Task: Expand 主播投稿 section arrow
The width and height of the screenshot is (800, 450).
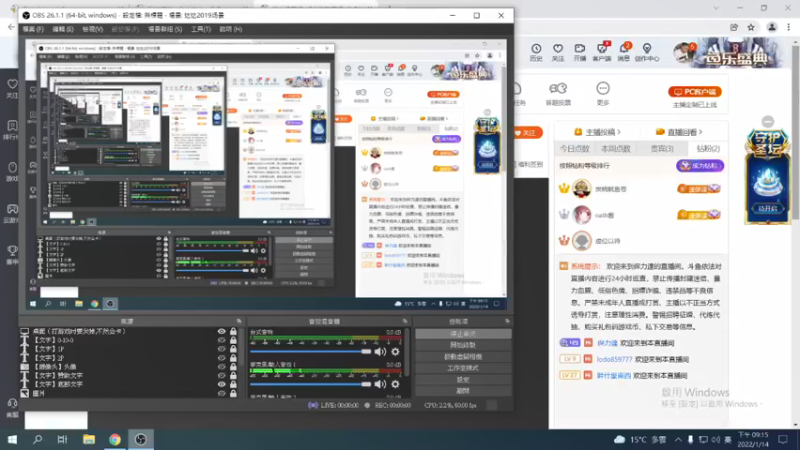Action: click(619, 132)
